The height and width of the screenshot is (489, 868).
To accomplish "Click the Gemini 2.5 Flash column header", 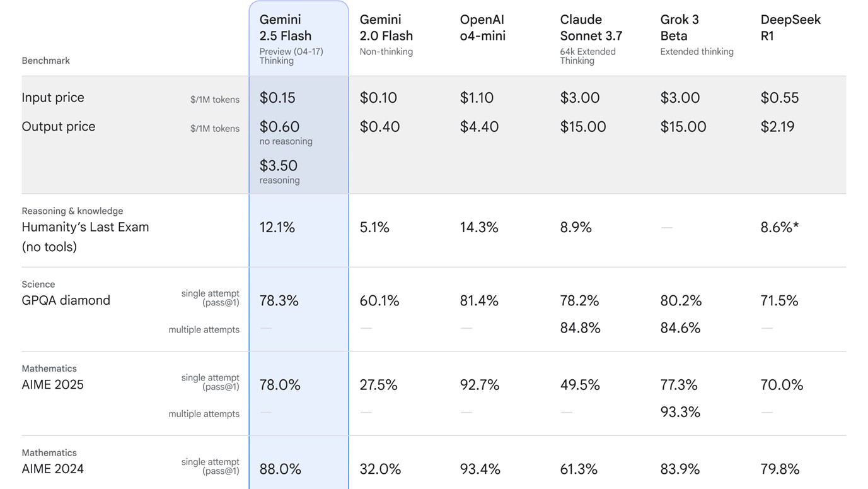I will 286,28.
